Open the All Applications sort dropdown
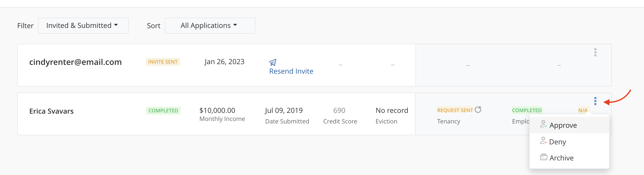This screenshot has width=644, height=175. 210,26
